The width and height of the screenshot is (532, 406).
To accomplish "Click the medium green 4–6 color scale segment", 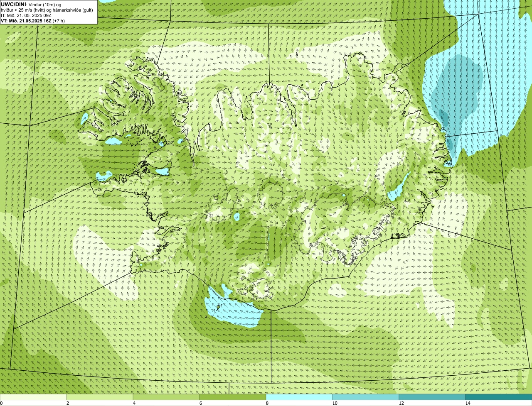I will 166,397.
